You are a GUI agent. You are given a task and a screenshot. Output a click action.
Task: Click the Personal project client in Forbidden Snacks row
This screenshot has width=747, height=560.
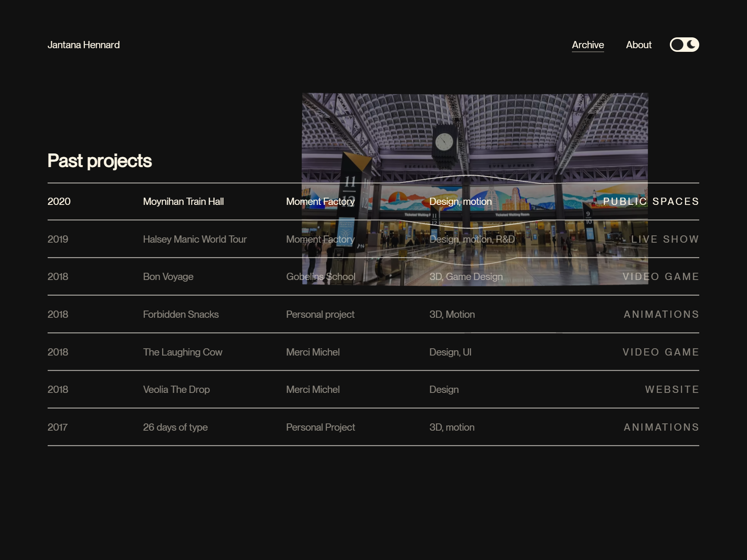click(320, 314)
